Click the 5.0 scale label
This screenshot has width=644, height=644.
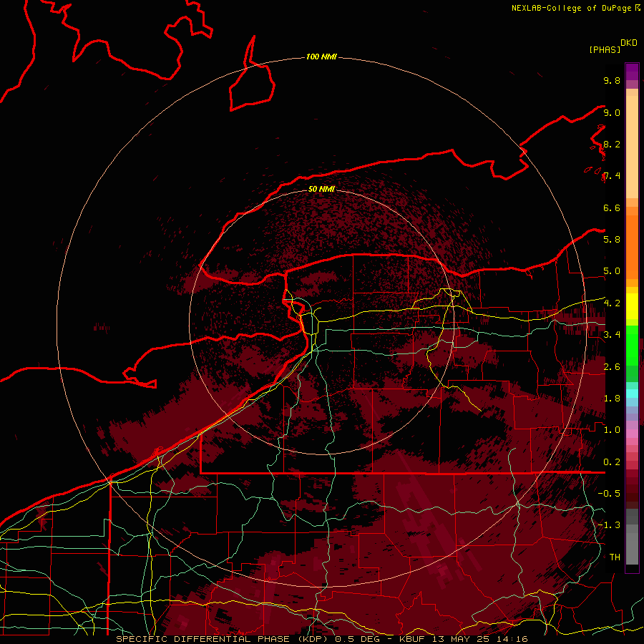tap(612, 271)
